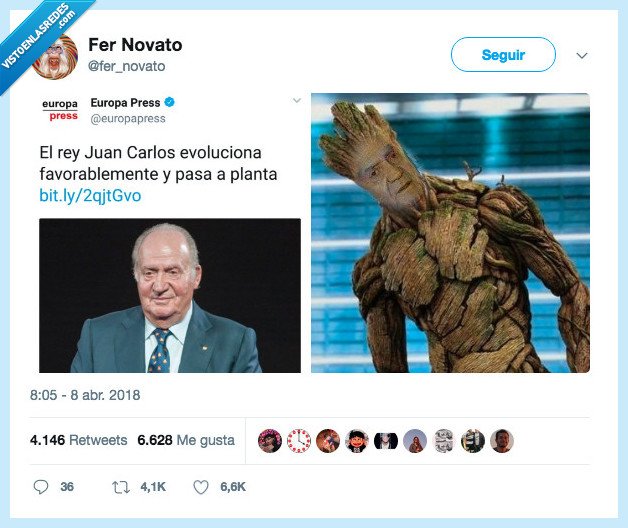Click the reply speech bubble icon

40,487
